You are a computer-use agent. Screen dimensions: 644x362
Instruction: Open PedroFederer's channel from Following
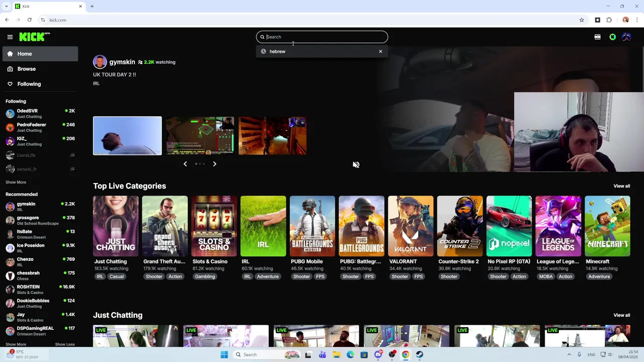pos(40,127)
